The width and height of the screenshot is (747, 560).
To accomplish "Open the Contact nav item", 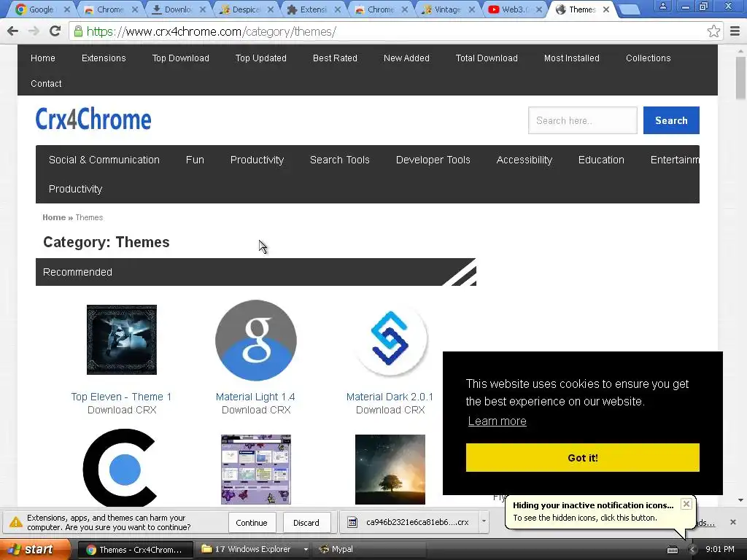I will pos(46,84).
